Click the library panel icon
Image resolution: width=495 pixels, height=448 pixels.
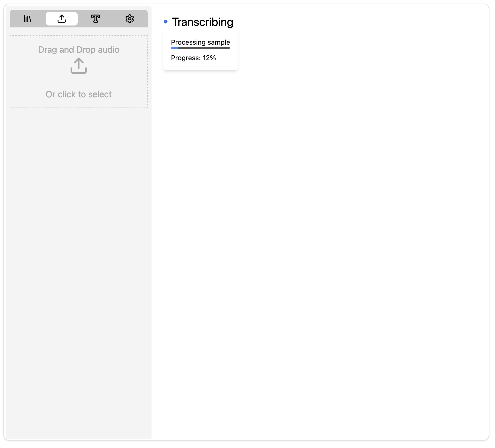pos(28,18)
